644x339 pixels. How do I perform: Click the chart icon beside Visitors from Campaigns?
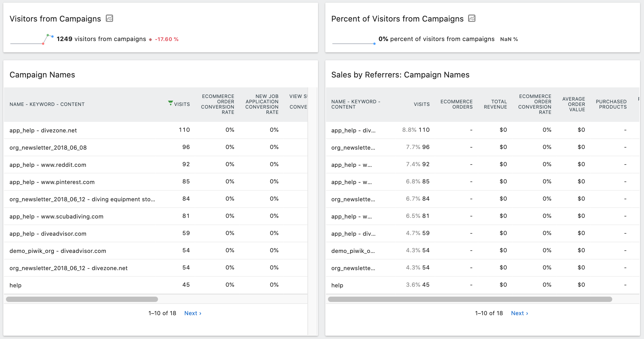click(x=109, y=19)
